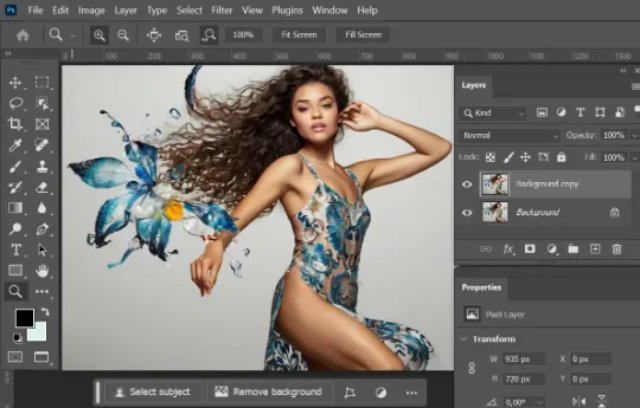Open the Layers panel menu
Screen dimensions: 640x408
635,86
